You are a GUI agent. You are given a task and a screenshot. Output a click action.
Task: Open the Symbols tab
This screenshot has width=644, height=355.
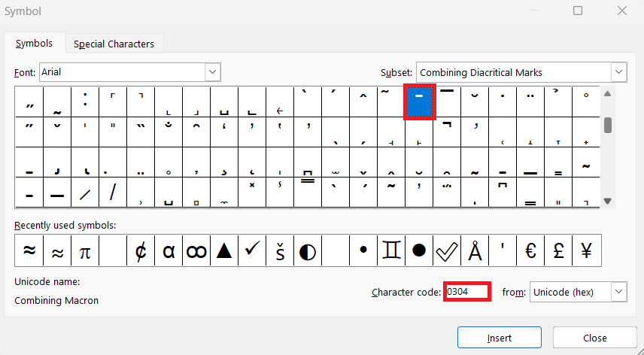[x=34, y=43]
